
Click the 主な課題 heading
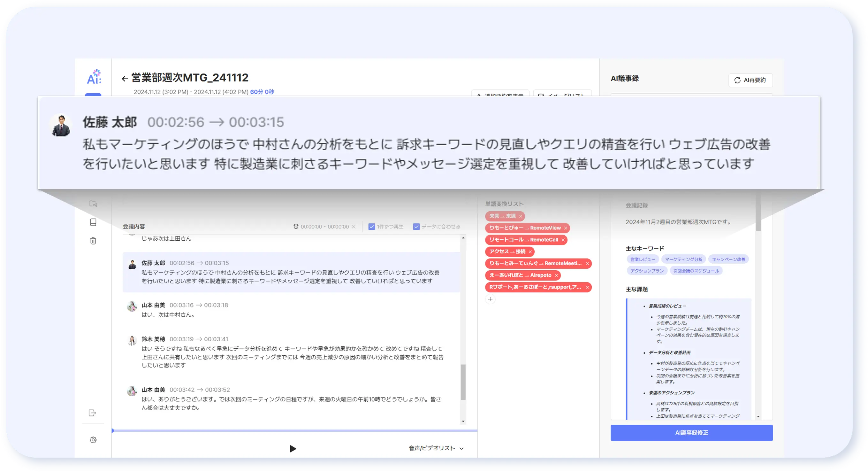636,289
